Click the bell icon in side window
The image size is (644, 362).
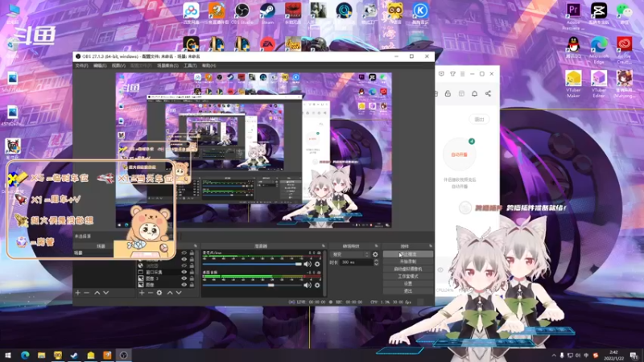(474, 93)
